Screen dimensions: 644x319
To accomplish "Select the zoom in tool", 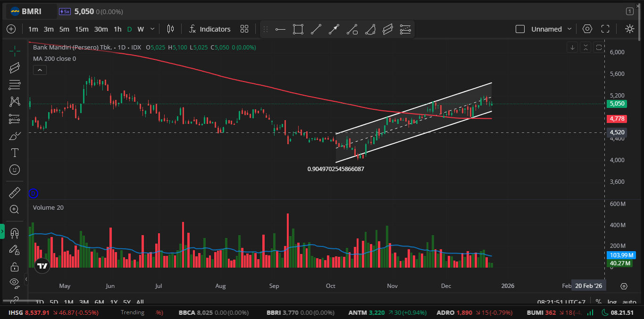I will coord(15,209).
